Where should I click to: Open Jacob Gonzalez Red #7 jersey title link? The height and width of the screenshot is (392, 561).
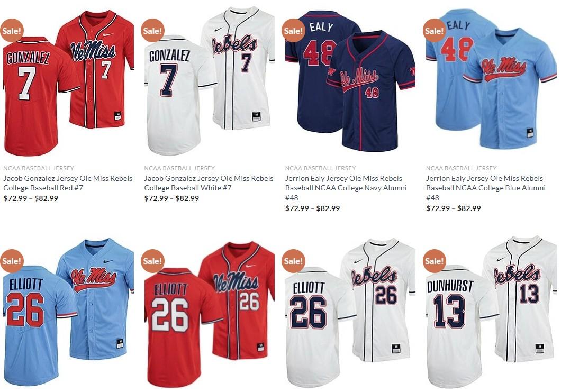[x=68, y=183]
